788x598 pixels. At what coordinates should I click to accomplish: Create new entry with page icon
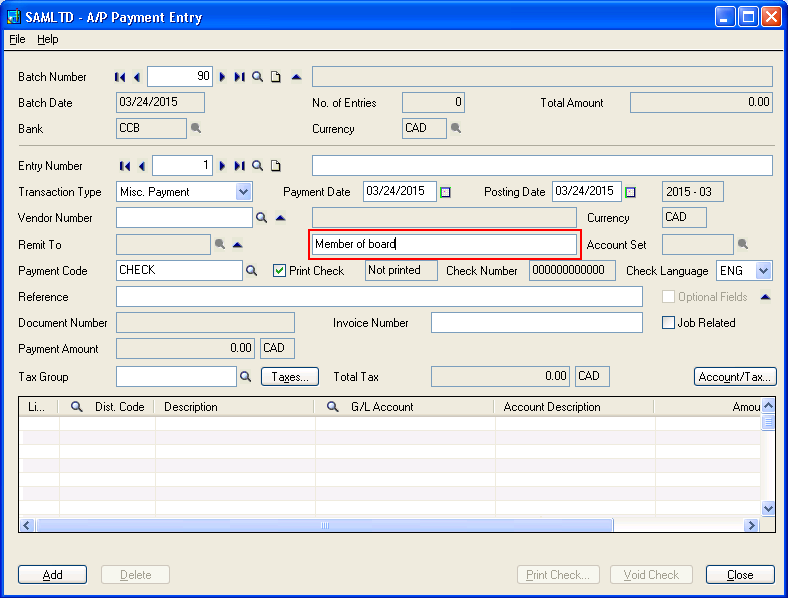pos(275,166)
